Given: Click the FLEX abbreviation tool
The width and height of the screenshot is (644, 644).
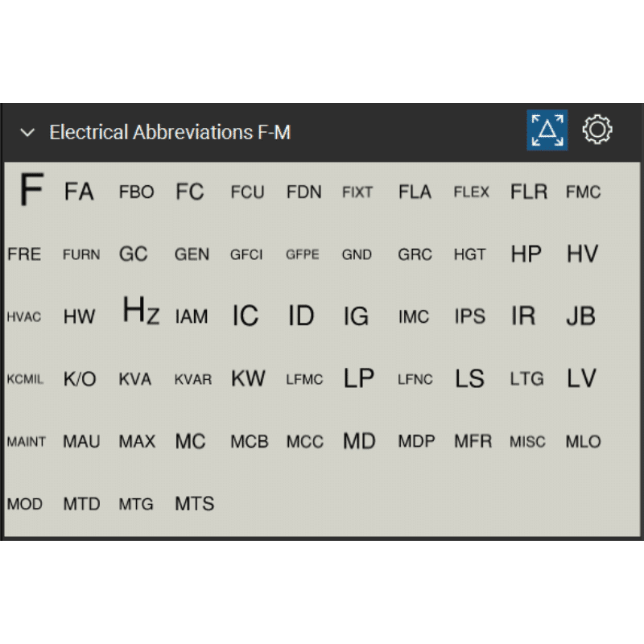Looking at the screenshot, I should coord(471,192).
